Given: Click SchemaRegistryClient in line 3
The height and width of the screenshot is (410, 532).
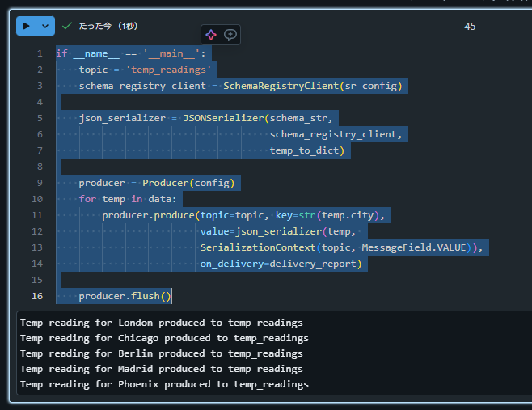Looking at the screenshot, I should point(281,86).
